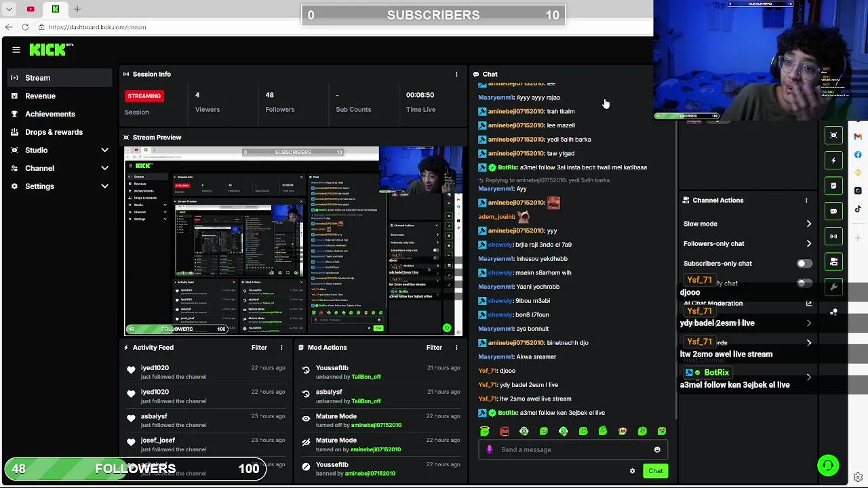Click the chat bubble icon in right toolbar
The height and width of the screenshot is (488, 868).
[833, 211]
